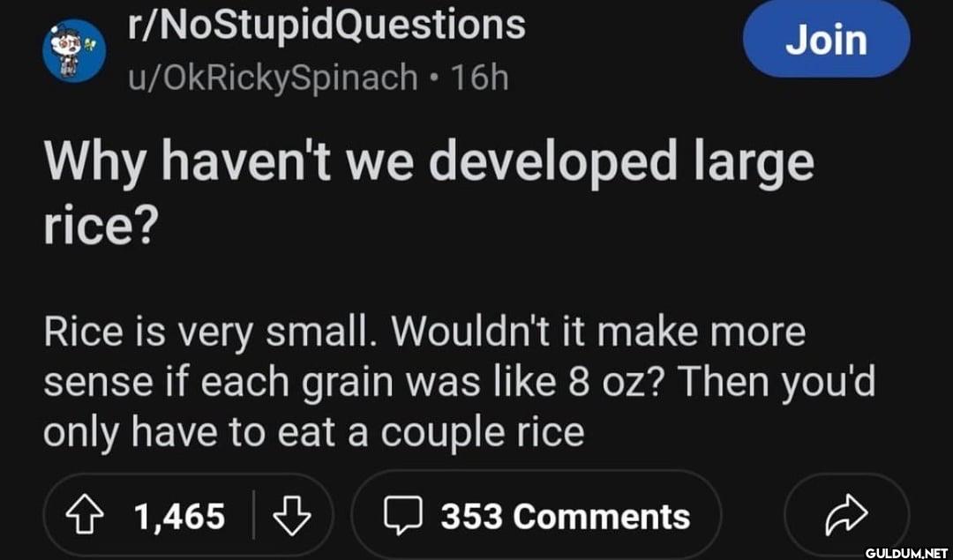Join the r/NoStupidQuestions community

click(x=826, y=40)
